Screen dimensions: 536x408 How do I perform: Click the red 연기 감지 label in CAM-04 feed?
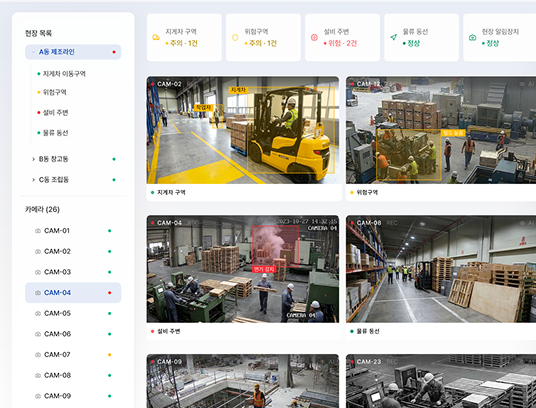(x=264, y=270)
